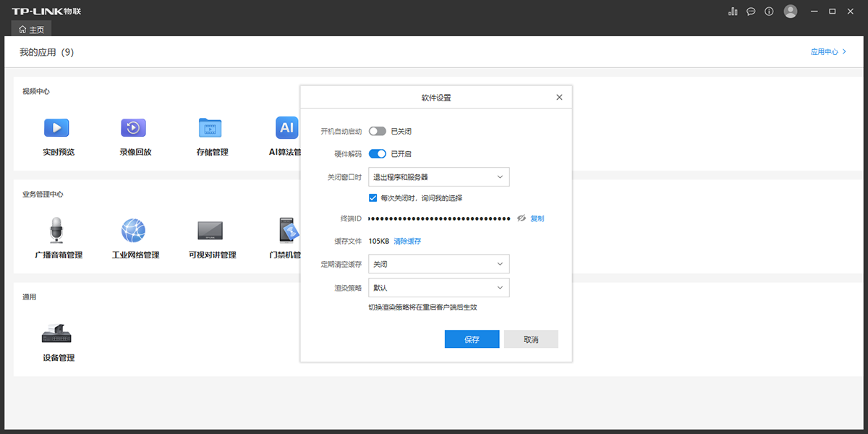Open the 门禁机管理 app icon
The image size is (868, 434).
289,231
